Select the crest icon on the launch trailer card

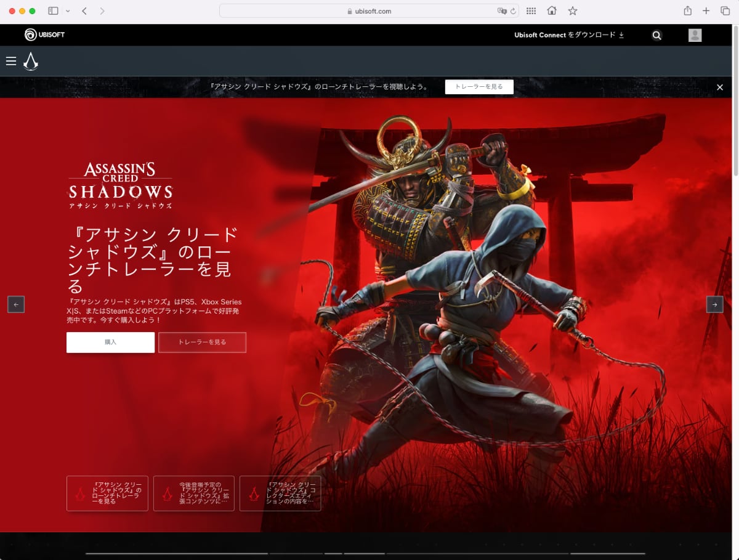[81, 493]
